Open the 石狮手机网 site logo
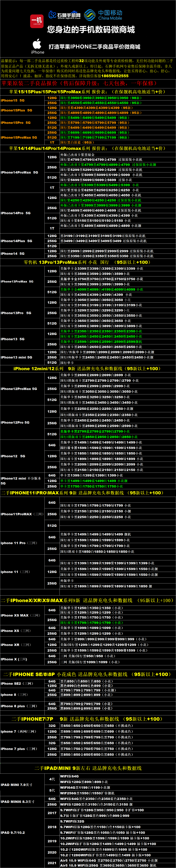176x868 pixels. (65, 15)
